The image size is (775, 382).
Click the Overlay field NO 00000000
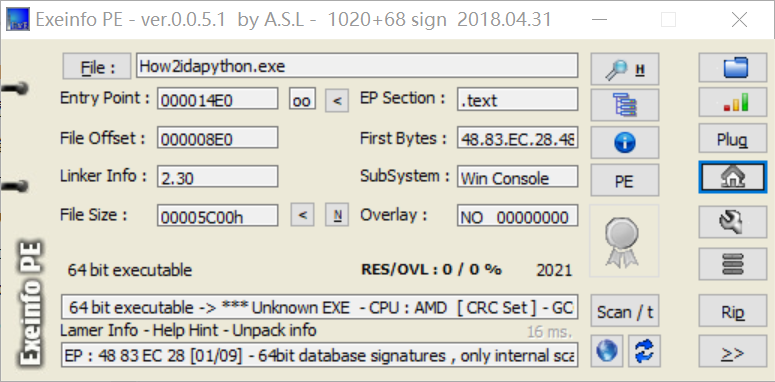point(517,215)
